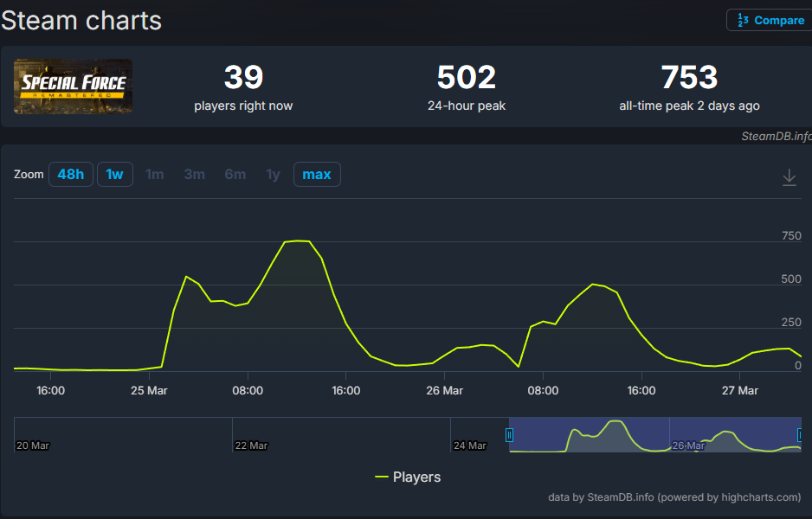812x519 pixels.
Task: Select the 3m zoom option
Action: pyautogui.click(x=195, y=175)
